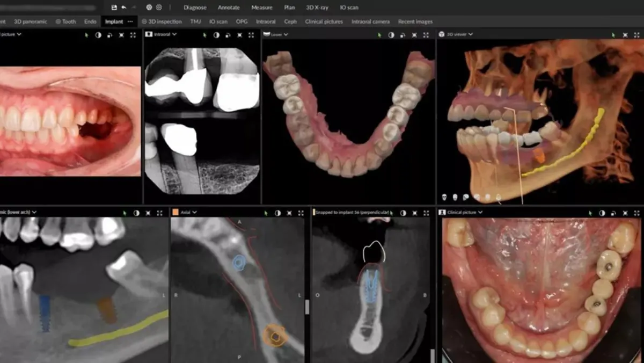This screenshot has width=644, height=363.
Task: Maximize the 3D viewer panel to fullscreen
Action: [x=636, y=35]
